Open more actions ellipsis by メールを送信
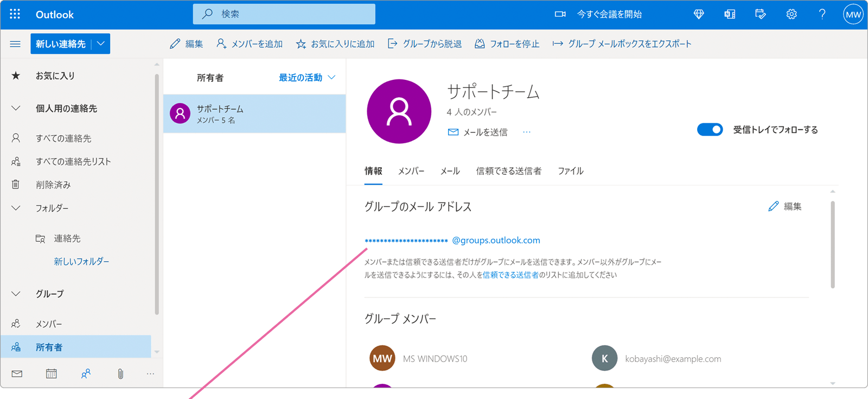The height and width of the screenshot is (399, 868). (527, 132)
